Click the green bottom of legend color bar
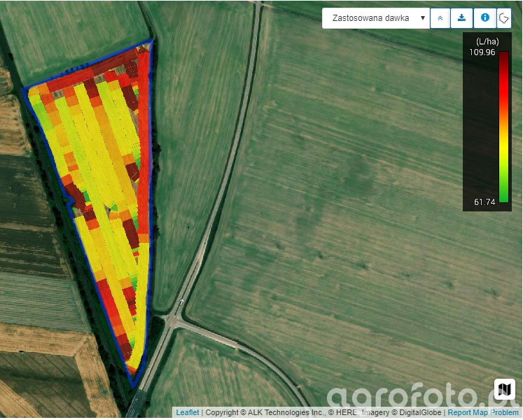Image resolution: width=523 pixels, height=420 pixels. click(503, 196)
